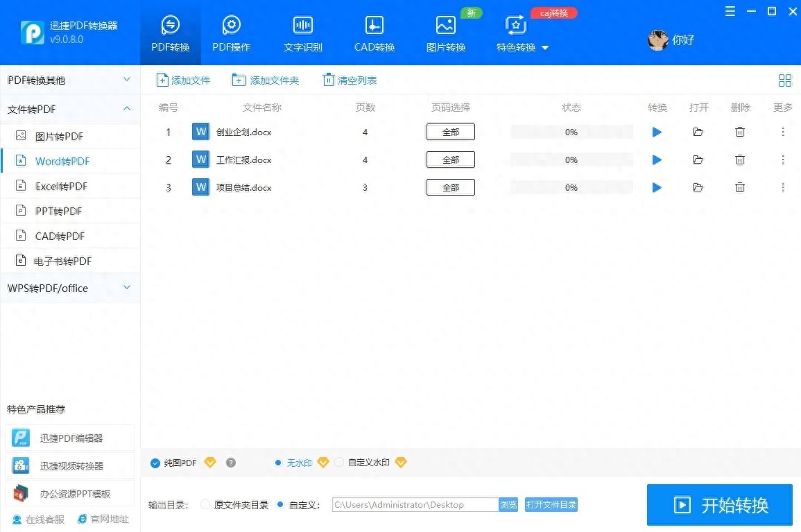The width and height of the screenshot is (801, 532).
Task: Enable 纯图PDF output option
Action: click(155, 463)
